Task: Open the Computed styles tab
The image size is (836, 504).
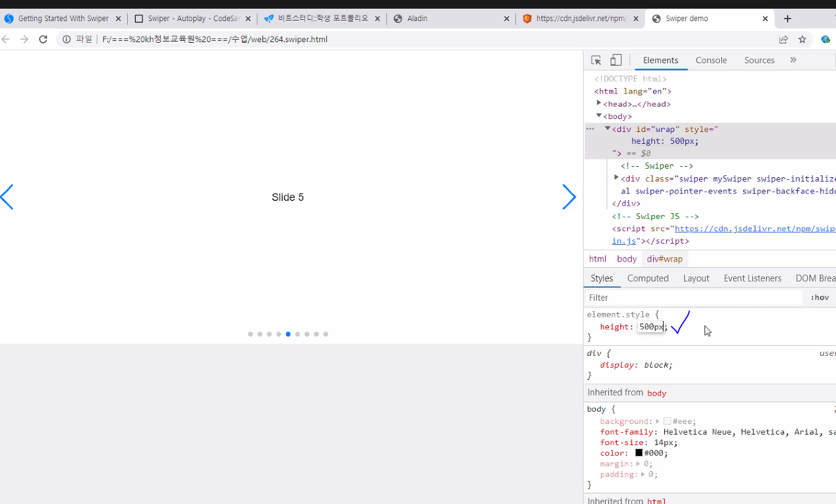Action: pos(648,278)
